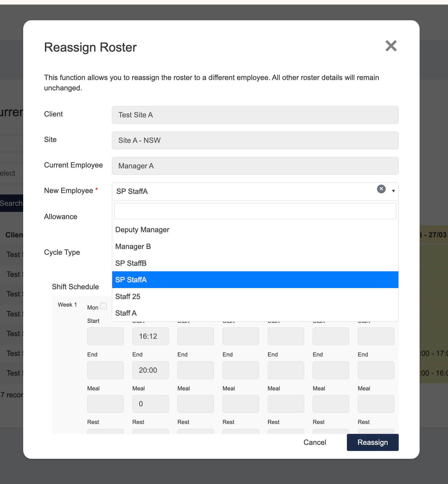Image resolution: width=448 pixels, height=484 pixels.
Task: Clear the selected SP StaffA employee
Action: (x=381, y=189)
